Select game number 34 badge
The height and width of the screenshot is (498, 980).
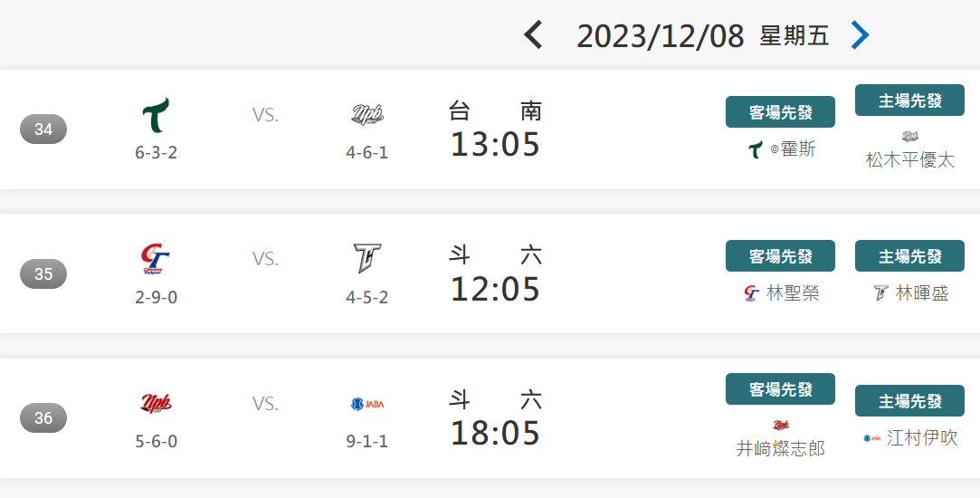point(43,129)
